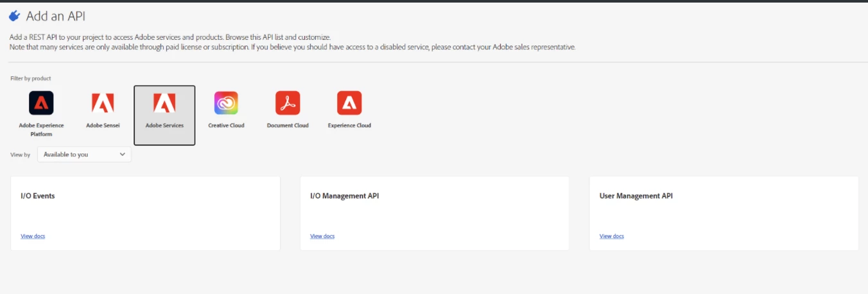868x294 pixels.
Task: Click the User Management API title text
Action: click(636, 196)
